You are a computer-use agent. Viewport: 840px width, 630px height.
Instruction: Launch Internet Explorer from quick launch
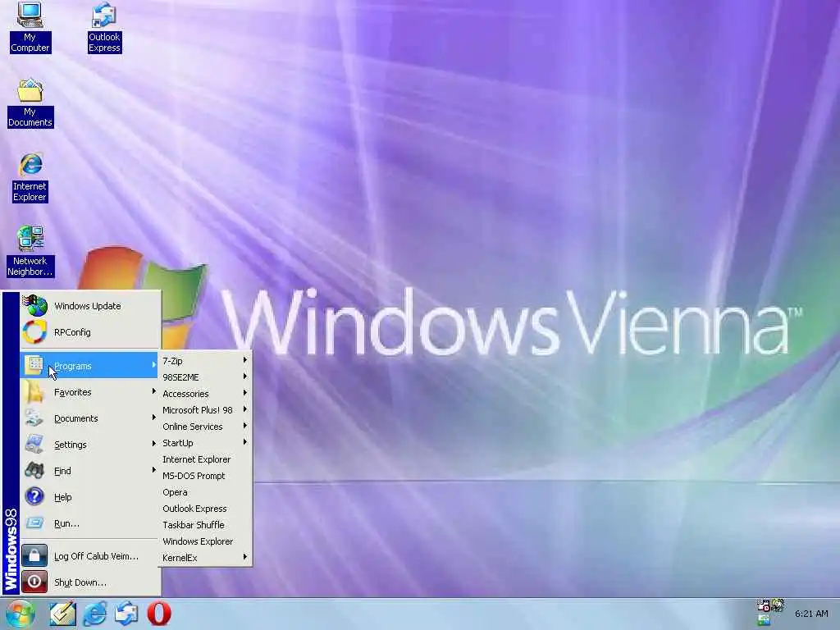[x=95, y=614]
